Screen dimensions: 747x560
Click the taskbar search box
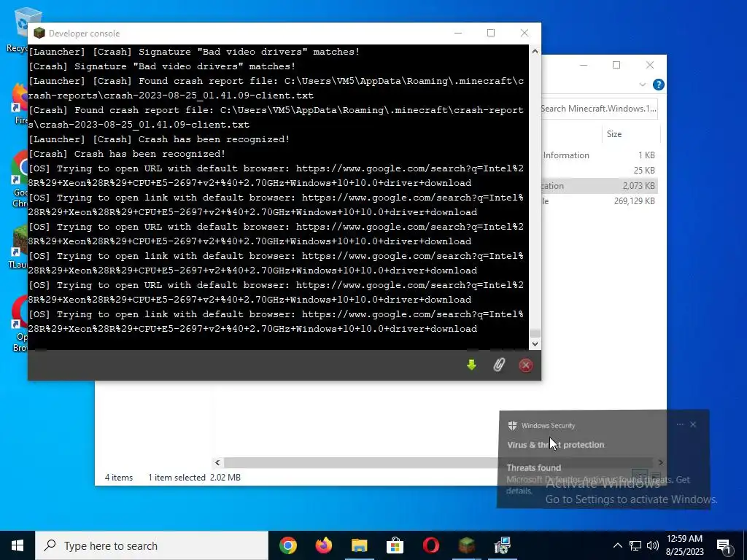(x=152, y=545)
